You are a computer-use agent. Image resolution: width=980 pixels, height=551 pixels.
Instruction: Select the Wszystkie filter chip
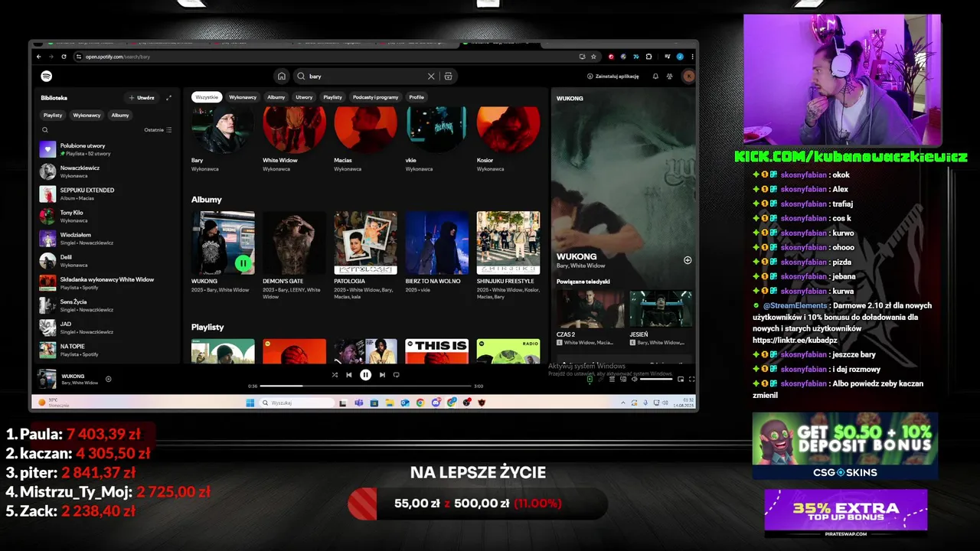click(x=206, y=97)
